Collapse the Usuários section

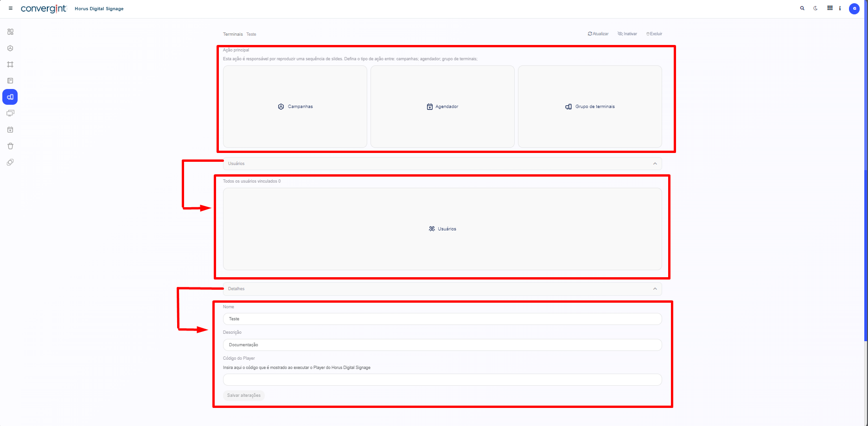[x=655, y=164]
